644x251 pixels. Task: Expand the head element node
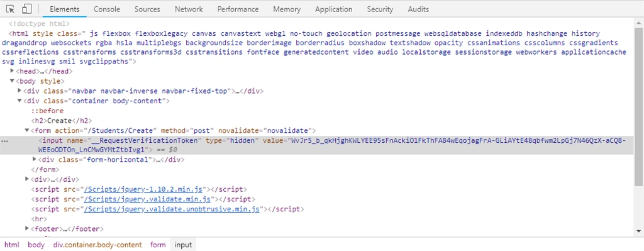pos(13,71)
